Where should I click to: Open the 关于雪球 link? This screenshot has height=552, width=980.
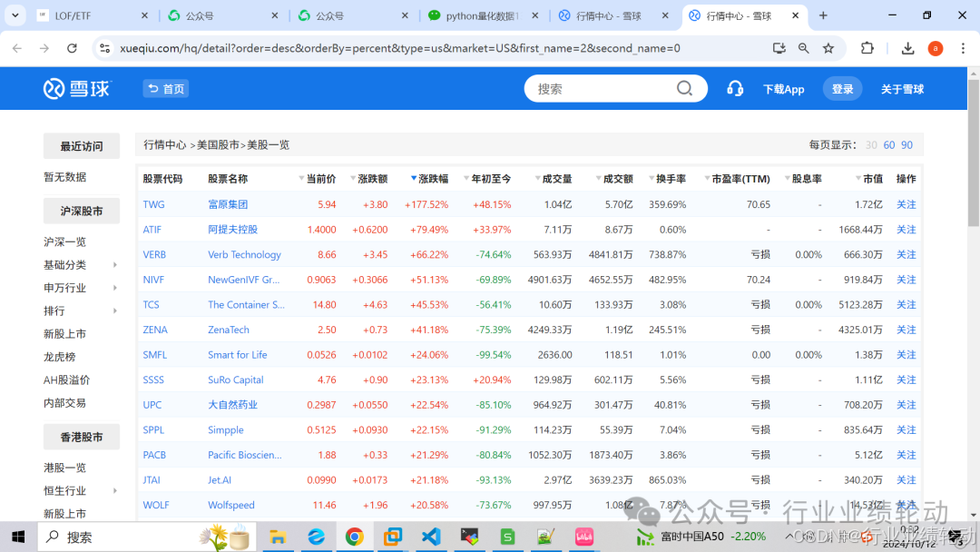click(x=902, y=89)
